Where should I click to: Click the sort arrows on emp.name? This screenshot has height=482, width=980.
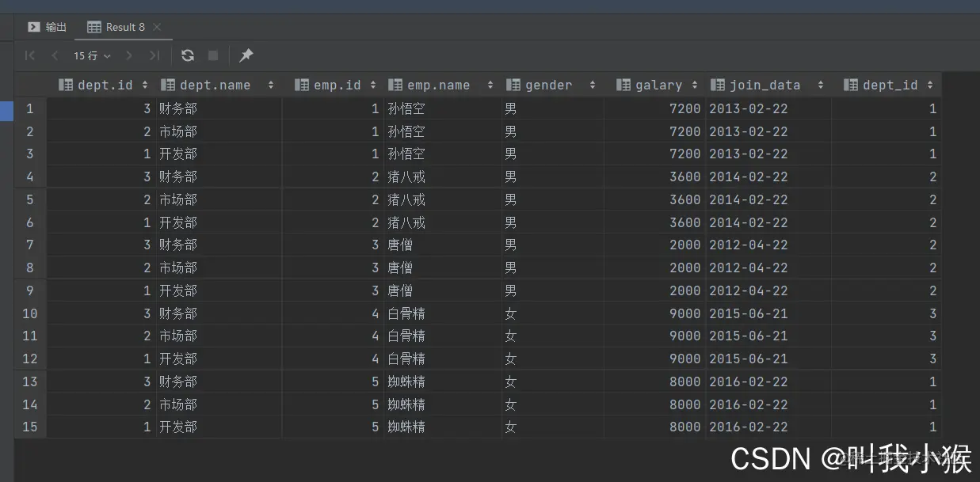(x=490, y=85)
